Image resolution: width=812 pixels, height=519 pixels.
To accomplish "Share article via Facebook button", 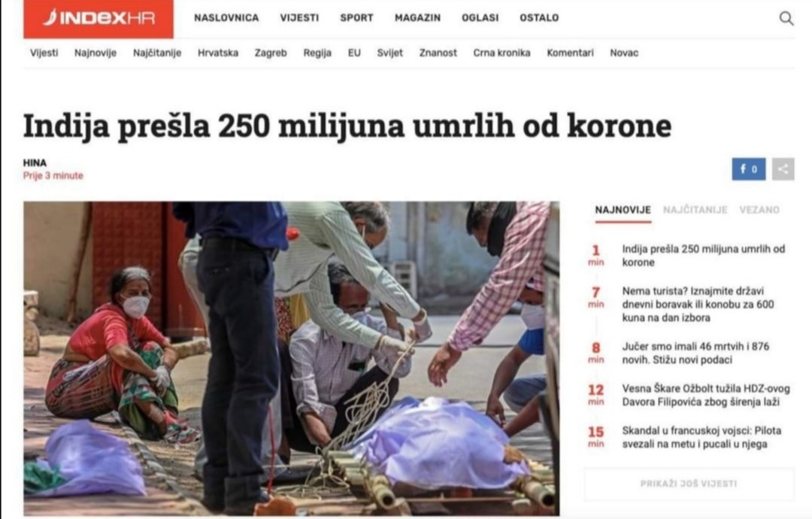I will pos(748,168).
